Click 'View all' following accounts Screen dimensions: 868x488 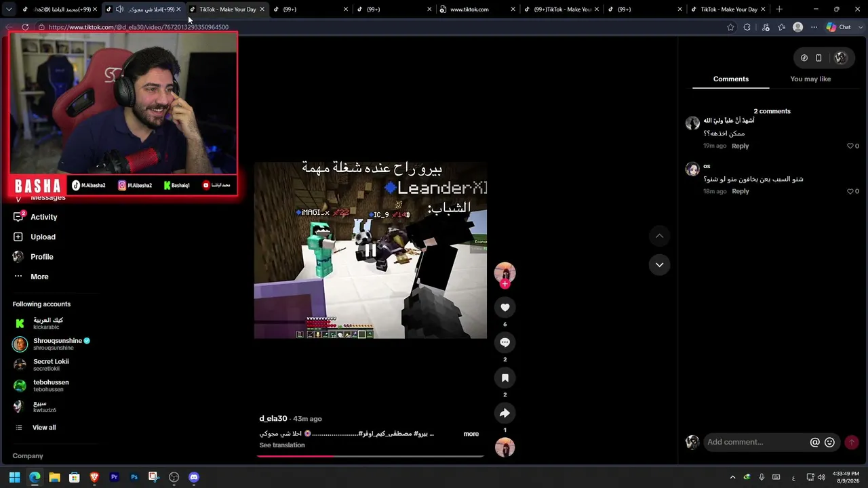click(44, 428)
